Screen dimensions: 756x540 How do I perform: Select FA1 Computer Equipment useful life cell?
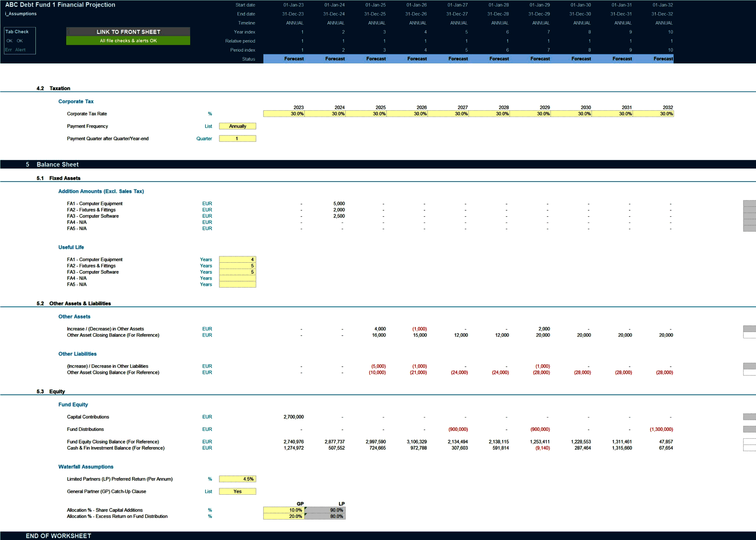tap(237, 259)
